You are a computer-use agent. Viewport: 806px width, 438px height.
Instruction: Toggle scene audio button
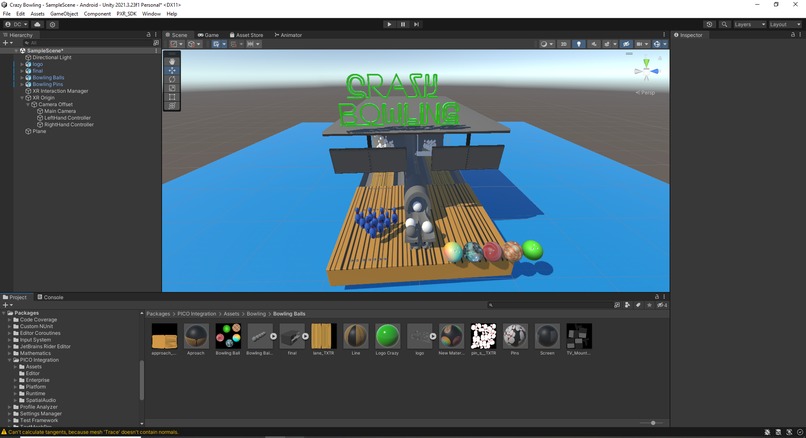click(594, 44)
